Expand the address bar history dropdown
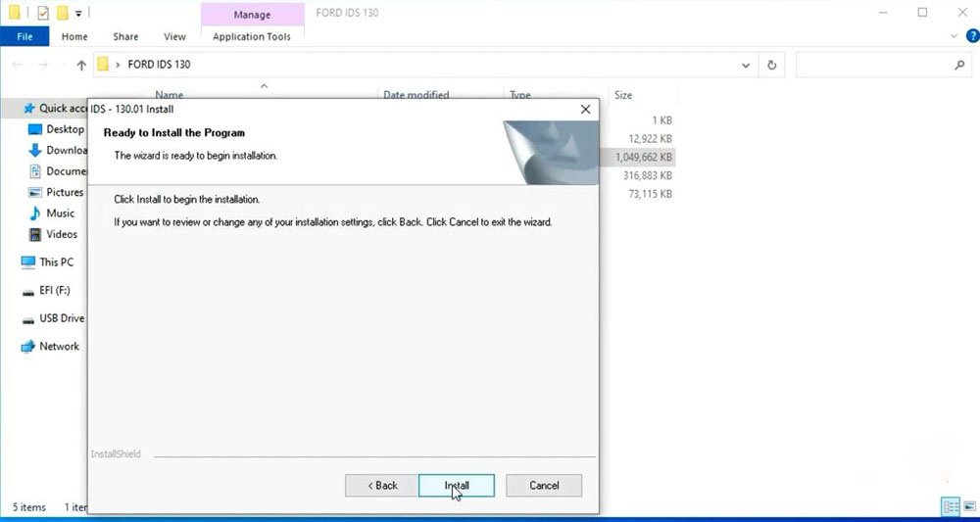Viewport: 980px width, 522px height. (x=746, y=65)
